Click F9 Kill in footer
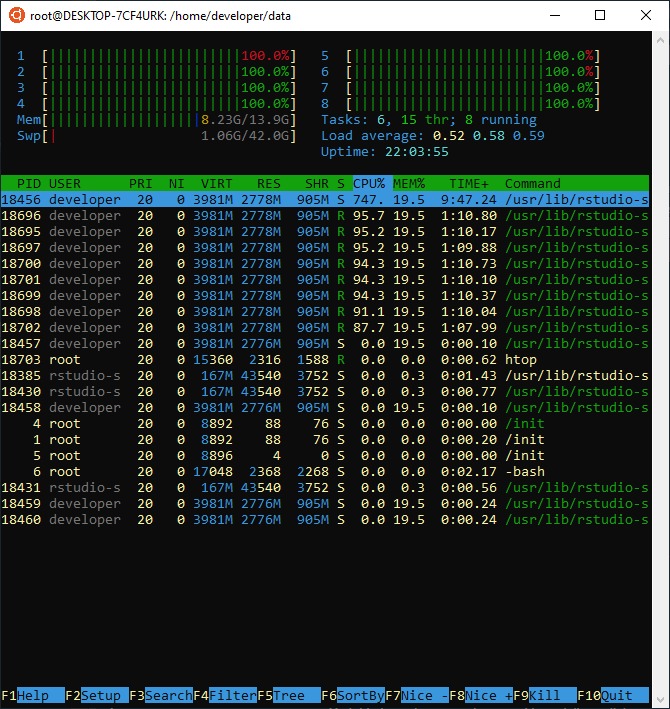 tap(545, 695)
